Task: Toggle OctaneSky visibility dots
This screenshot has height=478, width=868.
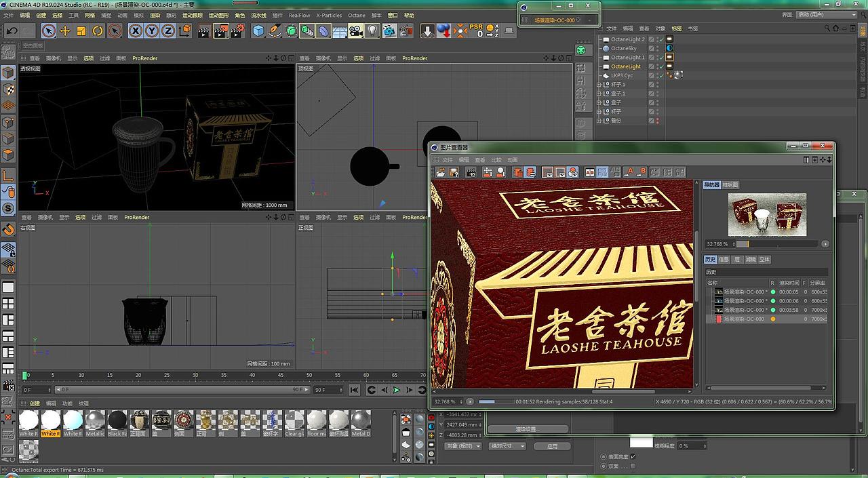Action: (657, 48)
